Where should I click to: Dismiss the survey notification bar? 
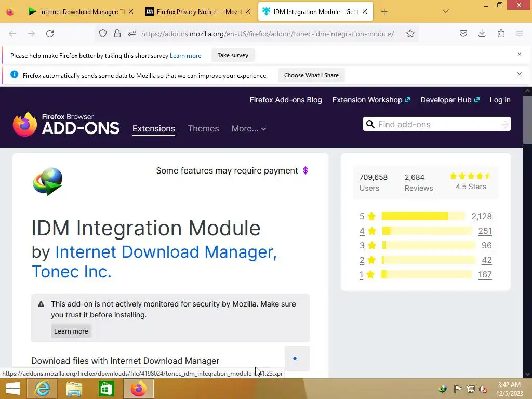pos(520,54)
